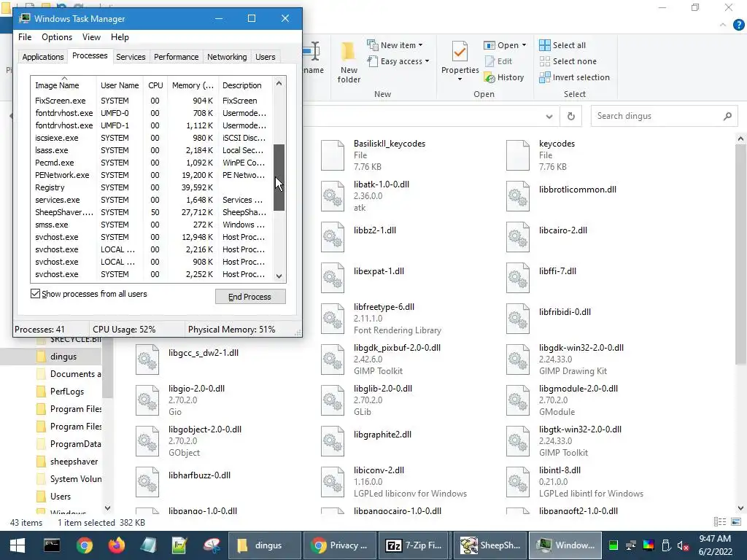
Task: Open the File menu in Task Manager
Action: coord(25,37)
